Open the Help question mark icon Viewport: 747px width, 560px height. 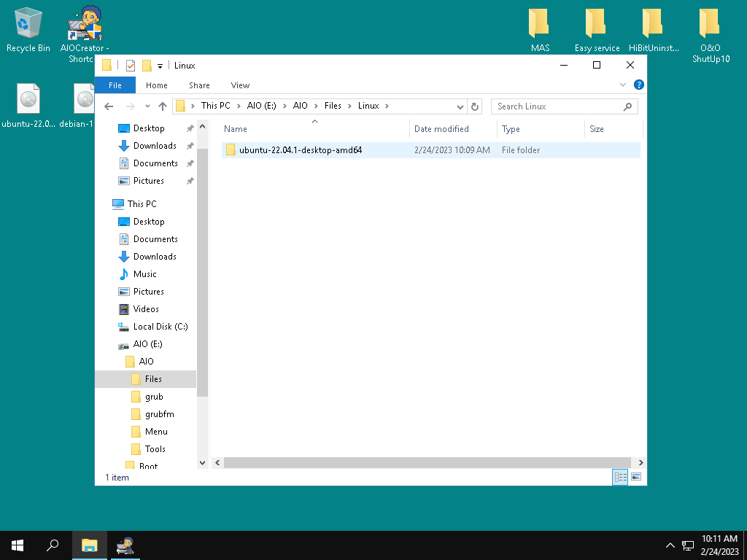[639, 85]
